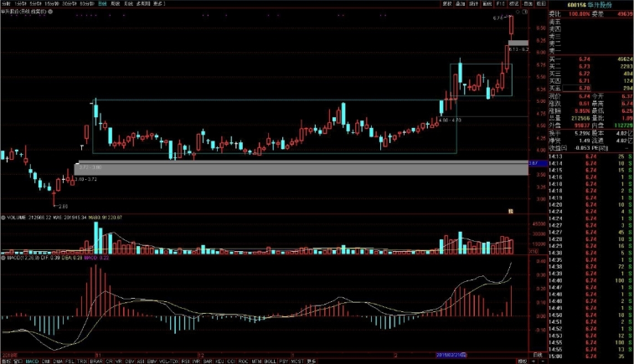Switch chart to 日线 daily period
The height and width of the screenshot is (364, 634).
coord(102,3)
